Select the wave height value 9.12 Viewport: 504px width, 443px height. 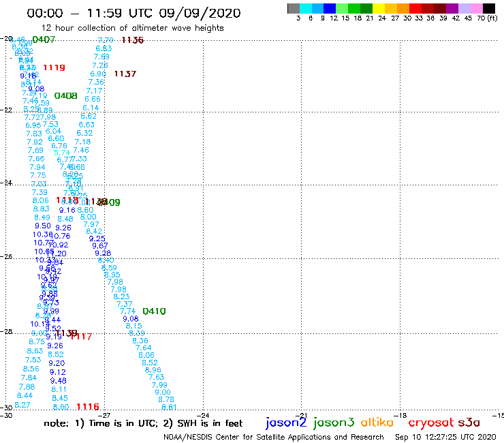[x=58, y=372]
